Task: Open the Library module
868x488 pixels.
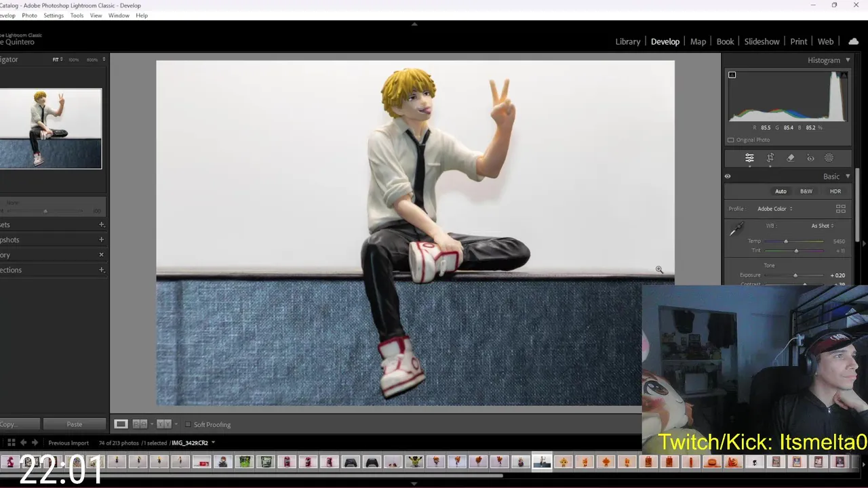Action: click(627, 41)
